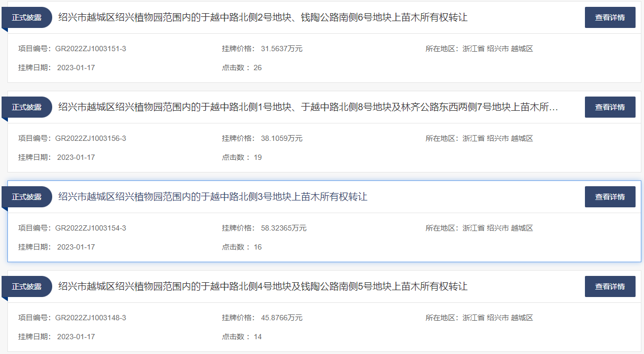Select project number GR2022ZJ1003156-3 text
Viewport: 644px width, 354px height.
pyautogui.click(x=90, y=138)
